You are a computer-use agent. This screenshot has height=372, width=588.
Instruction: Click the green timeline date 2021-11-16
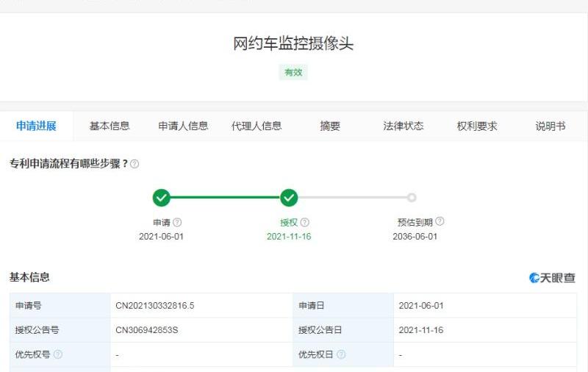tap(289, 237)
